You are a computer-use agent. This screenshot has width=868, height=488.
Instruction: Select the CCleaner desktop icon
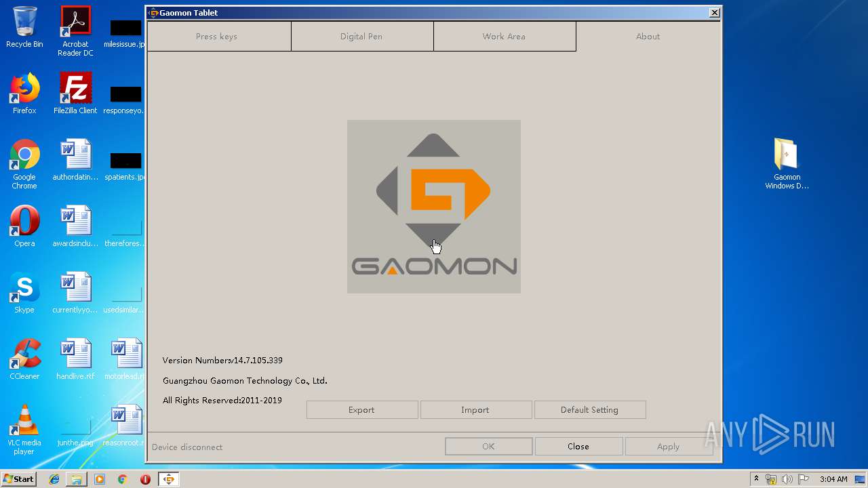24,359
